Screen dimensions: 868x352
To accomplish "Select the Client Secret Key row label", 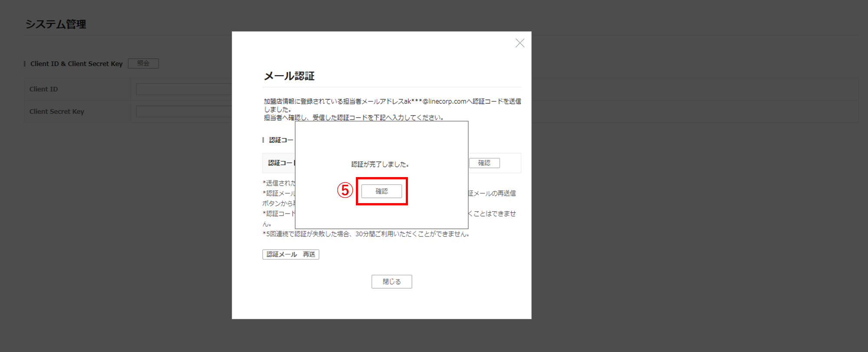I will pyautogui.click(x=57, y=112).
